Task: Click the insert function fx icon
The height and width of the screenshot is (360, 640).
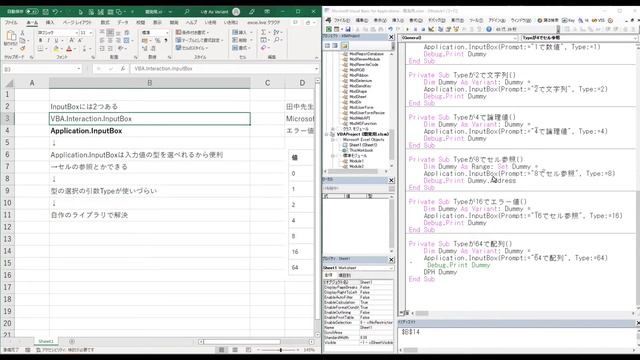Action: pos(122,69)
